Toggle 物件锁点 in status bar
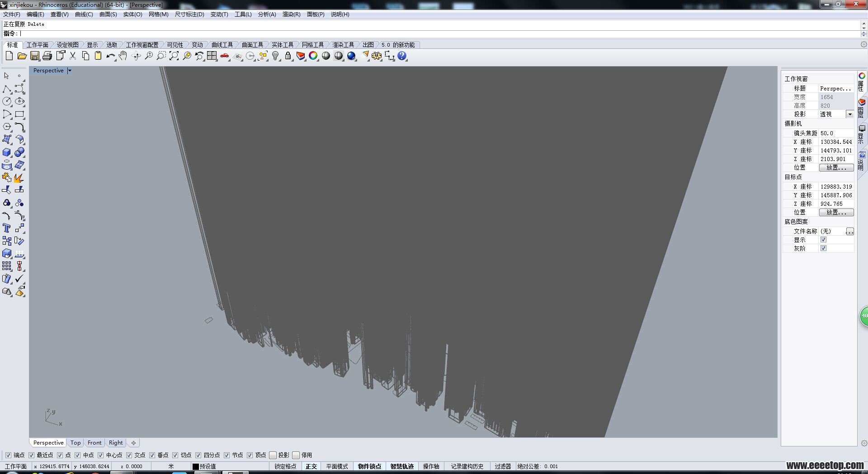Screen dimensions: 868x474 [369, 466]
